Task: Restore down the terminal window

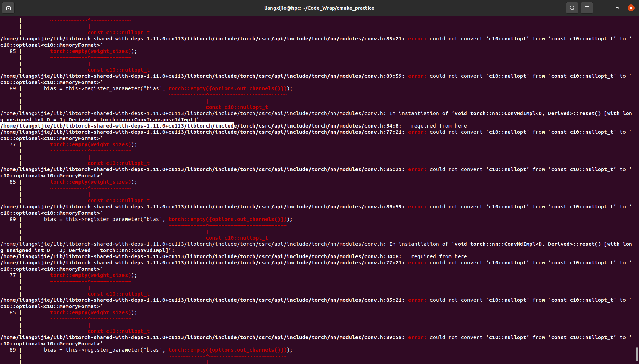Action: tap(617, 8)
